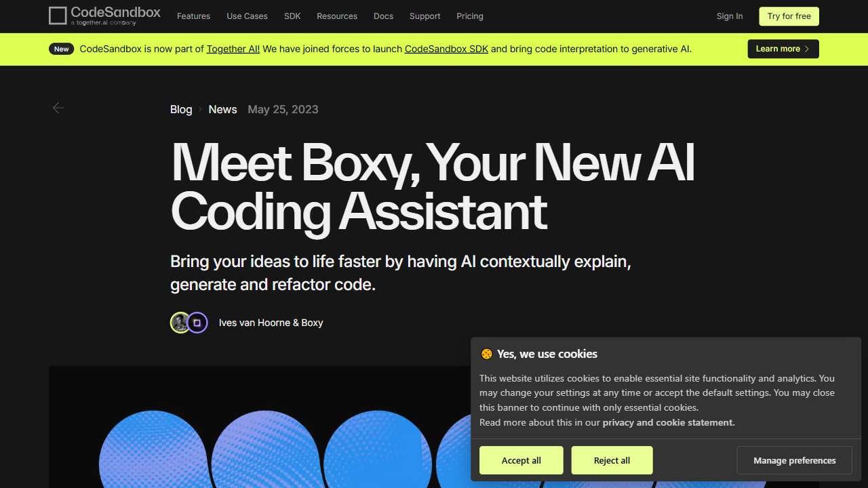View the Pricing page

(470, 16)
